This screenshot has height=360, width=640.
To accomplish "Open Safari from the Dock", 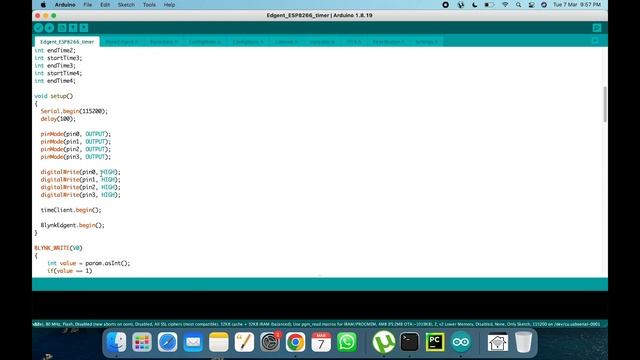I will tap(167, 342).
